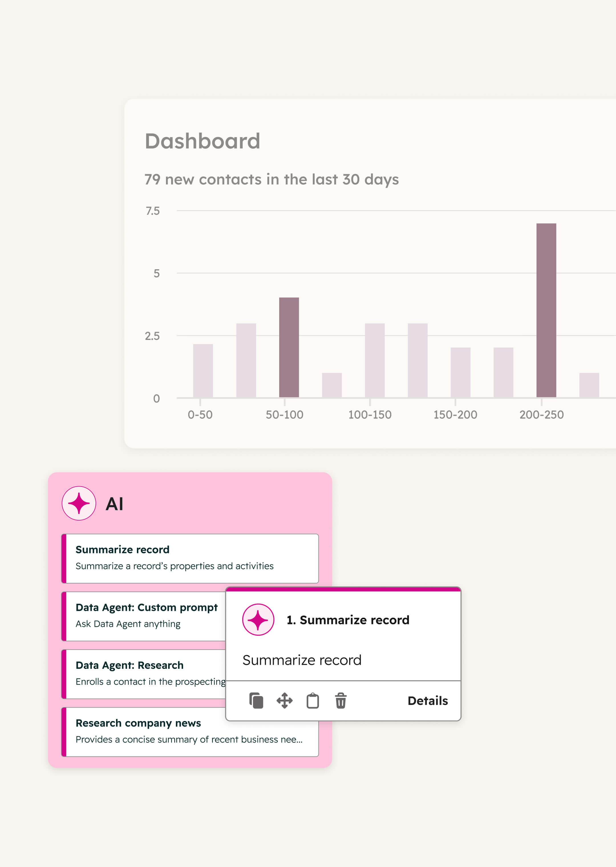Click the tall dark 200-250 chart bar
Image resolution: width=616 pixels, height=867 pixels.
[546, 310]
